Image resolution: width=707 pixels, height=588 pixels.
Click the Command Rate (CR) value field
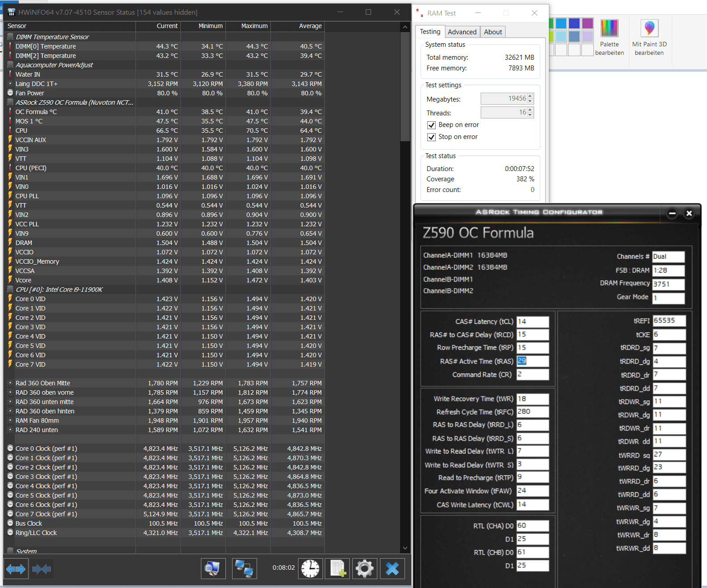click(533, 375)
